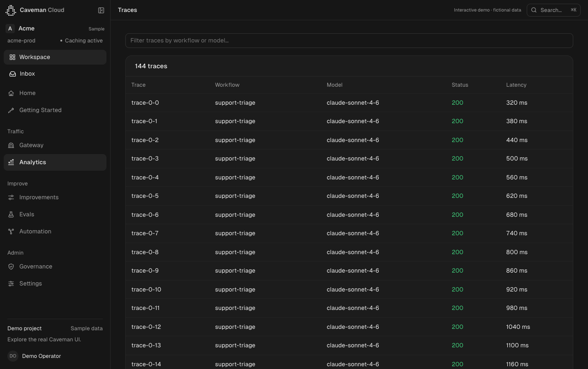Viewport: 588px width, 369px height.
Task: Open Evals section
Action: 55,214
